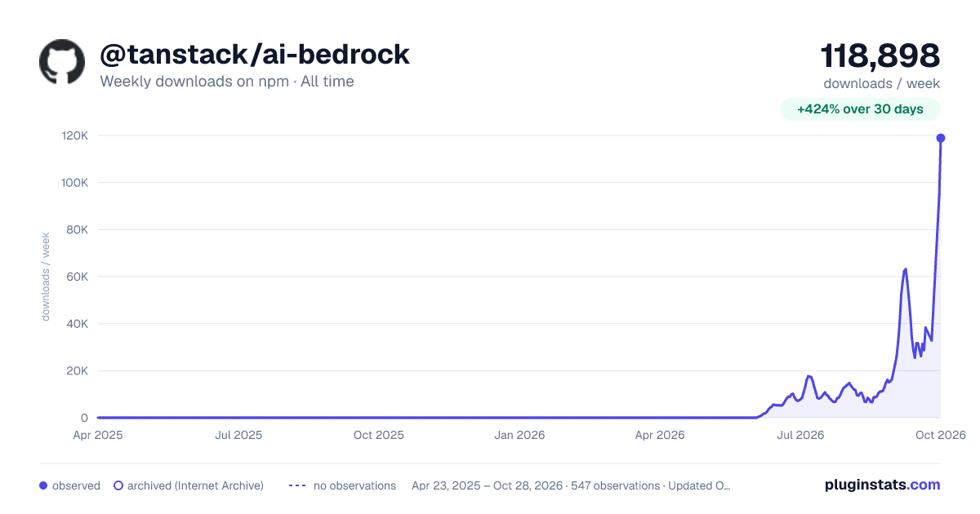Click the Apr 2025 x-axis label
This screenshot has height=514, width=980.
point(98,435)
